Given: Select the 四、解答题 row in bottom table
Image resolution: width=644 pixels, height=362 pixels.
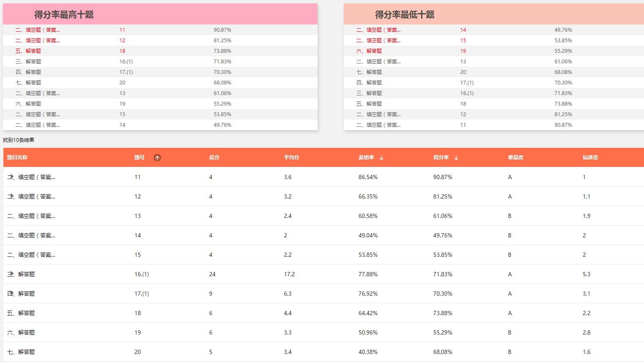Looking at the screenshot, I should pyautogui.click(x=21, y=294).
